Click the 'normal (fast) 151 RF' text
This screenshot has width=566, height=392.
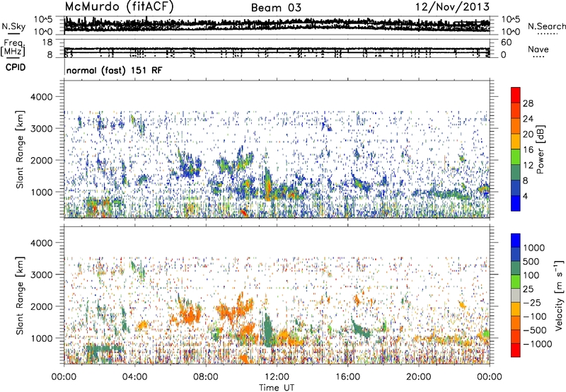[x=114, y=70]
